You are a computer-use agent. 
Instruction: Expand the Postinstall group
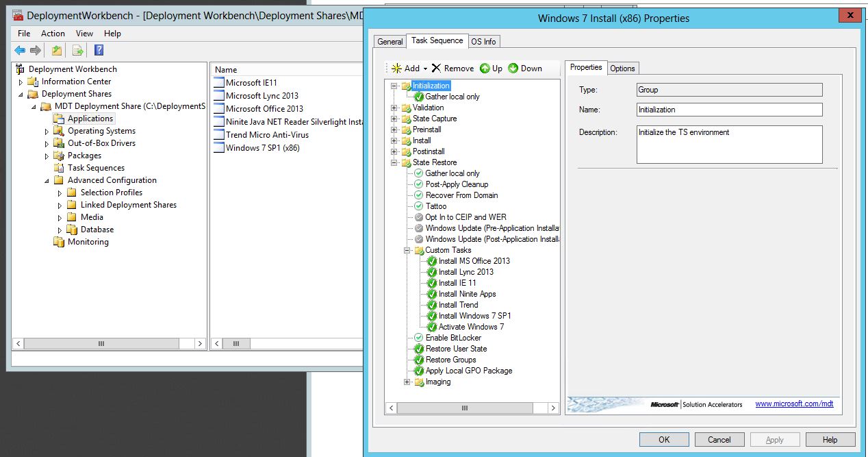[394, 151]
